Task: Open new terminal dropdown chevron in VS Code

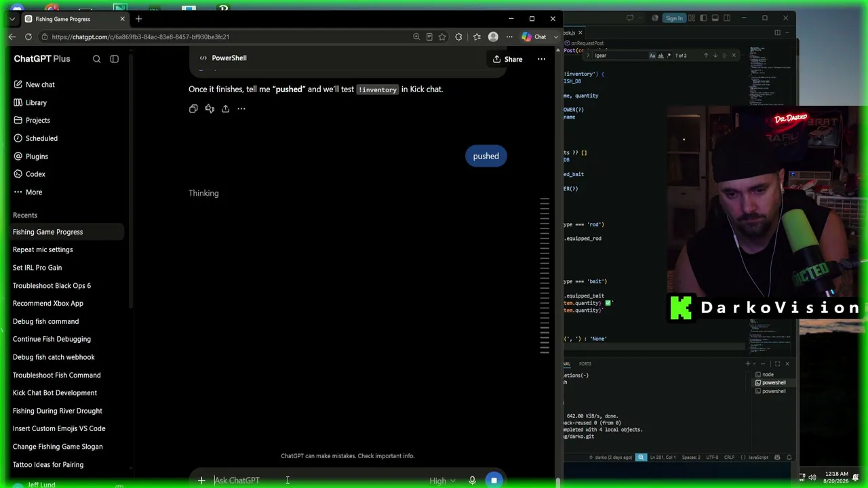Action: (x=754, y=364)
